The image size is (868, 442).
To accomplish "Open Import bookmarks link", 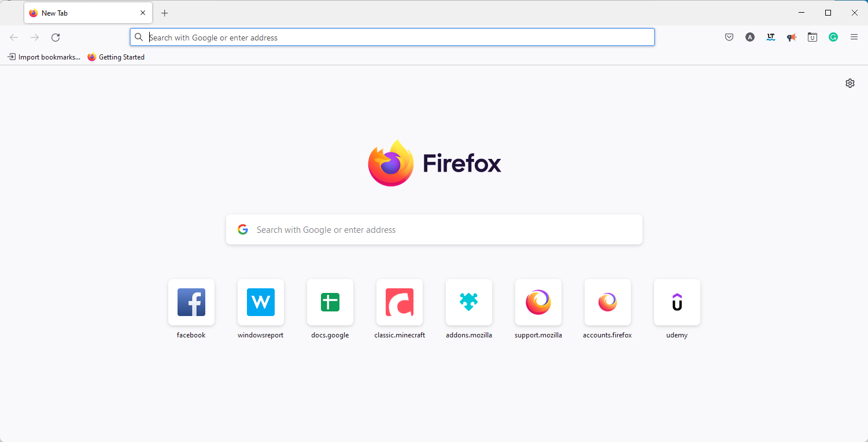I will pyautogui.click(x=44, y=57).
